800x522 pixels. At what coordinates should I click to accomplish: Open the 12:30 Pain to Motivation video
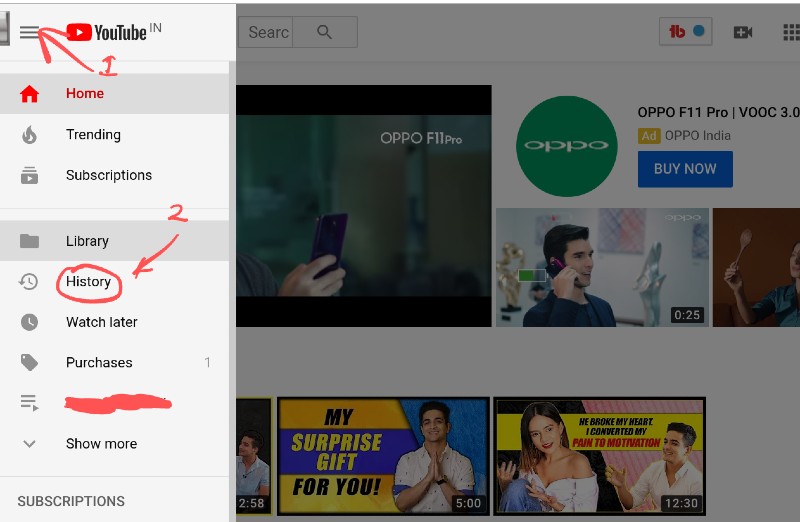click(x=599, y=456)
